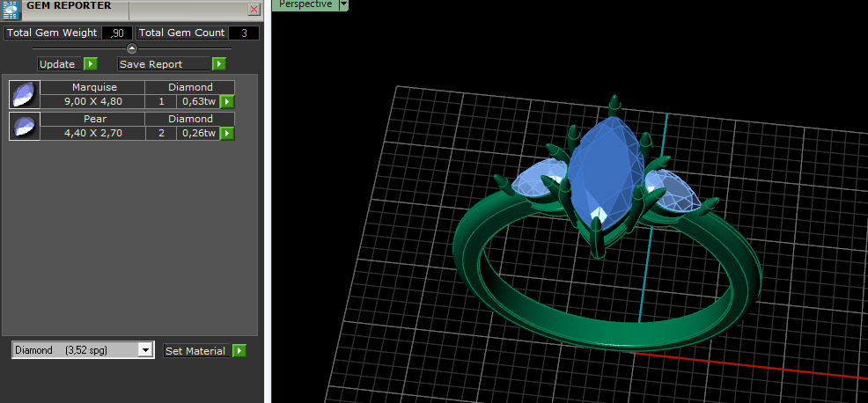This screenshot has height=403, width=868.
Task: Click the Set Material button
Action: [x=196, y=351]
